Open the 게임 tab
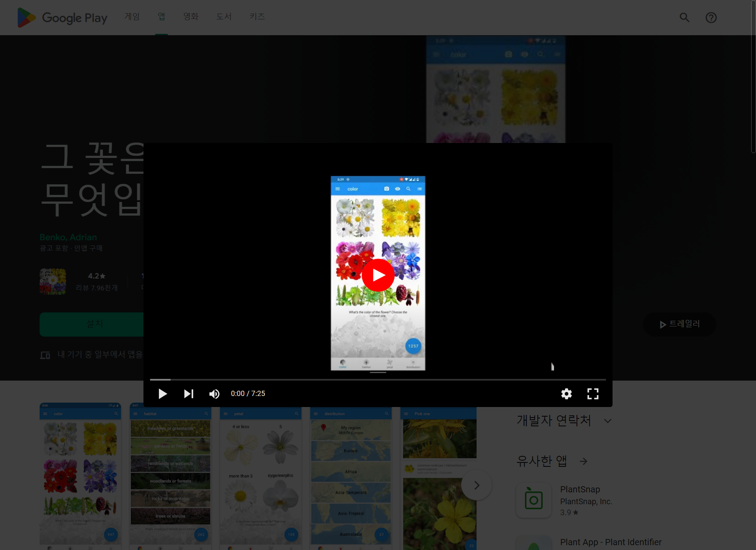756x550 pixels. [x=132, y=17]
